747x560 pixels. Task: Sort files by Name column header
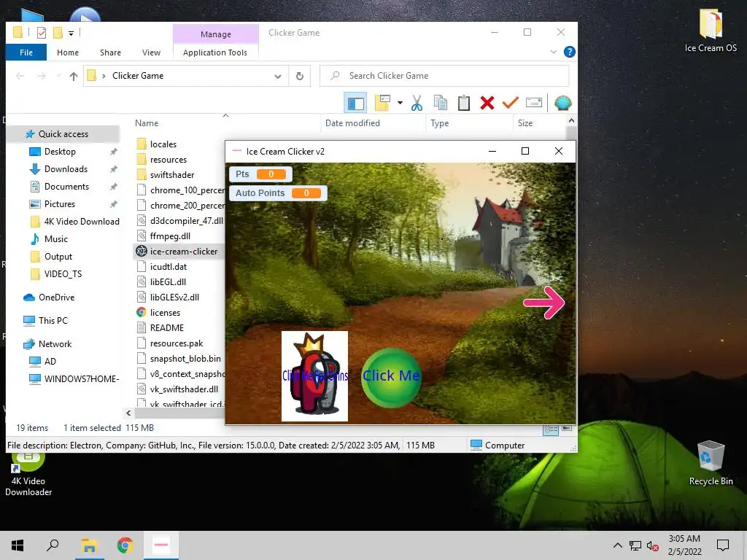click(147, 122)
